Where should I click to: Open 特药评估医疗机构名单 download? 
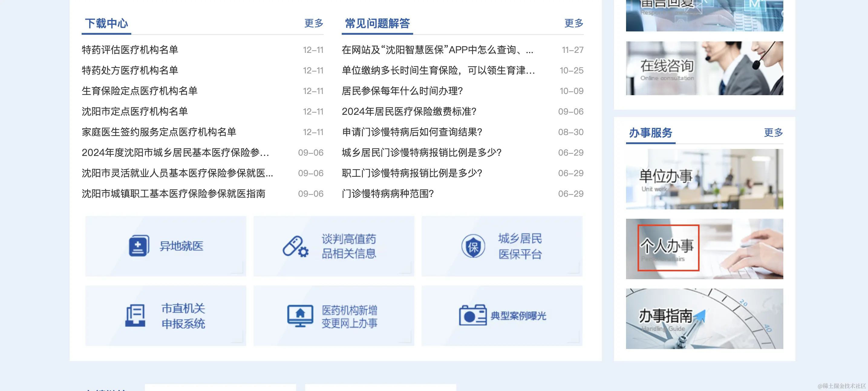click(130, 50)
